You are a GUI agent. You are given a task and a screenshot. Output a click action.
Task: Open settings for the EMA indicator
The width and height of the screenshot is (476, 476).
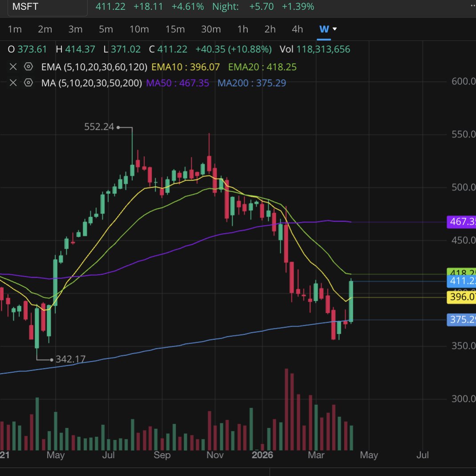tap(28, 66)
